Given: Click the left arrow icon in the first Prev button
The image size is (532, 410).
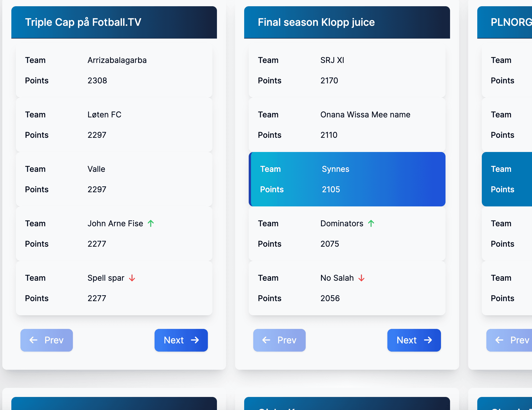Looking at the screenshot, I should pos(33,340).
